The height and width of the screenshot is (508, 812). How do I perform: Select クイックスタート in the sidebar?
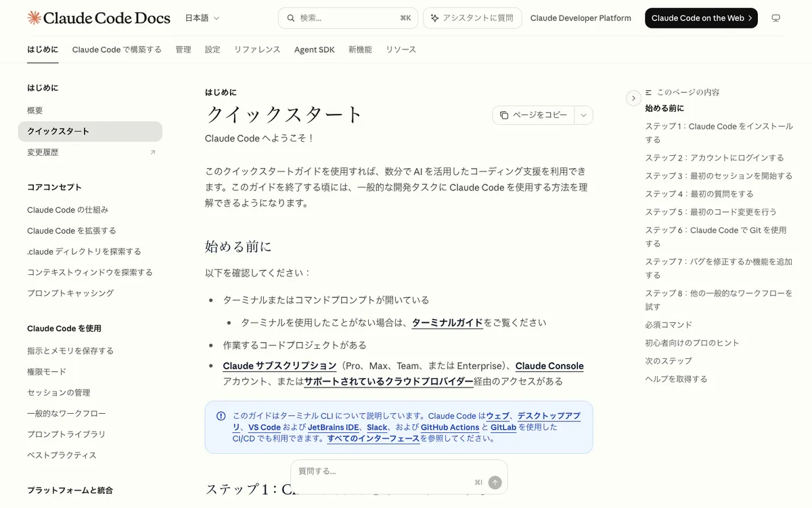[x=90, y=131]
